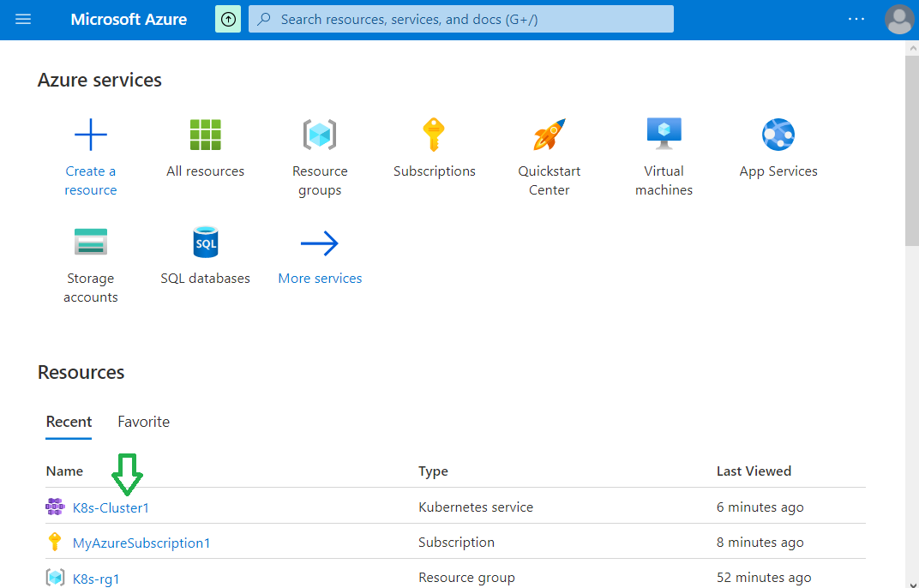Click the key icon beside MyAzureSubscription1
919x588 pixels.
[55, 542]
